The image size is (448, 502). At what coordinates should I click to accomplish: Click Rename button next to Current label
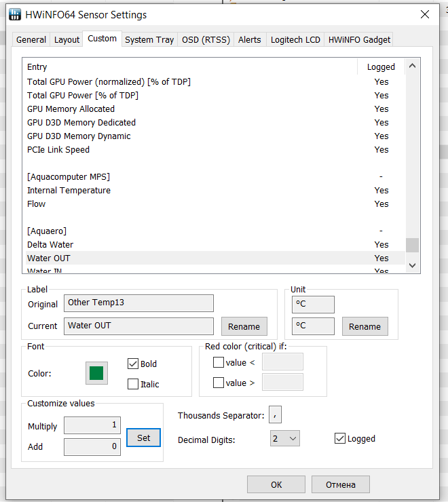[x=244, y=326]
